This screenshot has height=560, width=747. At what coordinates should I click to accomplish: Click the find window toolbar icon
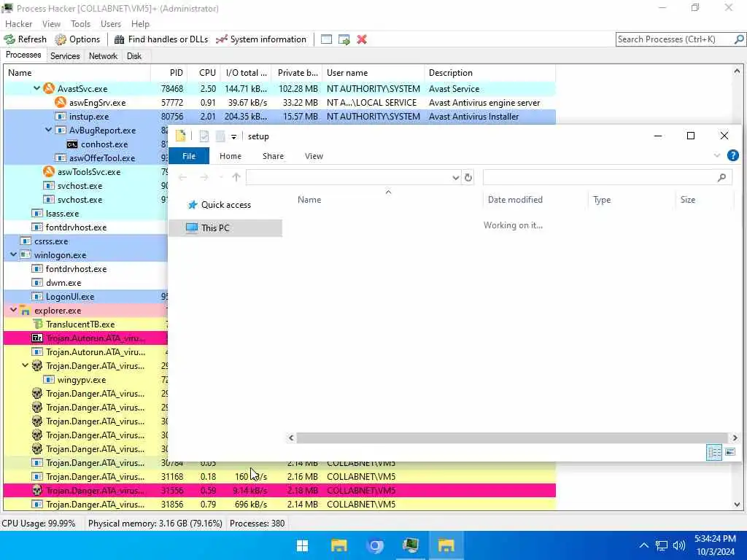pos(326,39)
